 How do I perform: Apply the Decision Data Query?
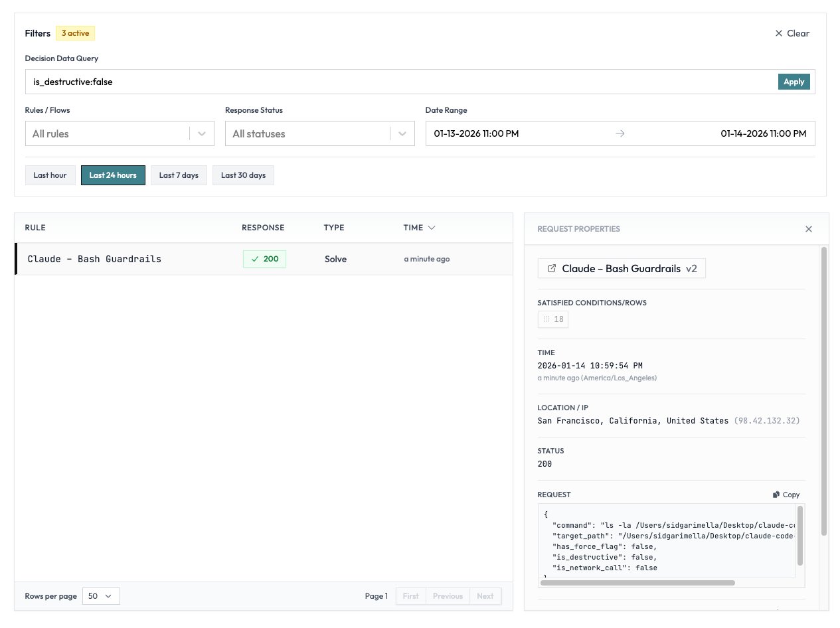point(794,82)
